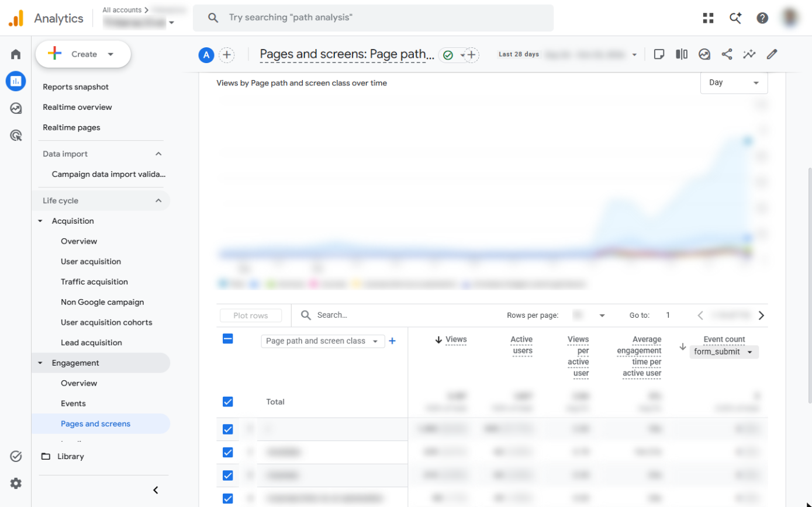Click the sparkline Insights icon in report toolbar
This screenshot has width=812, height=507.
point(749,54)
